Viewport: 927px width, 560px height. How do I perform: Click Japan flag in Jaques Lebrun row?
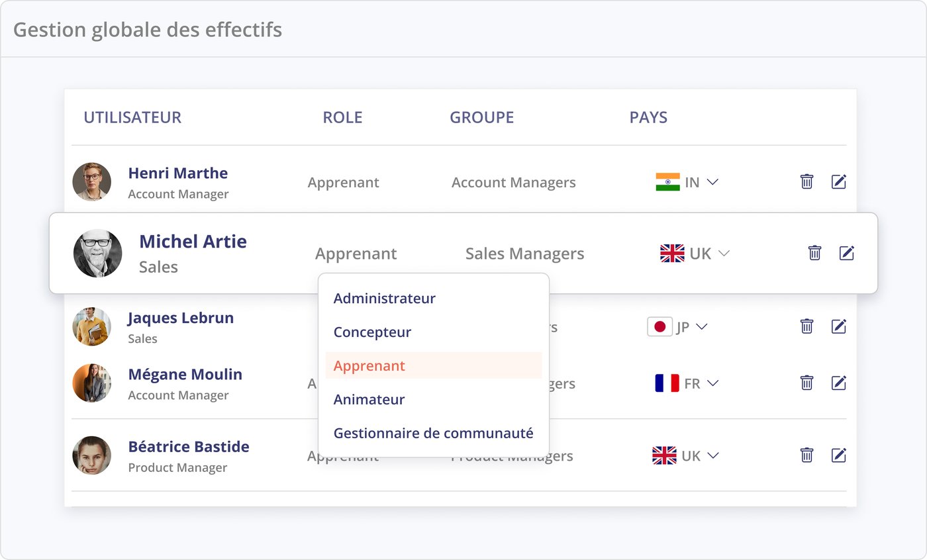tap(659, 326)
